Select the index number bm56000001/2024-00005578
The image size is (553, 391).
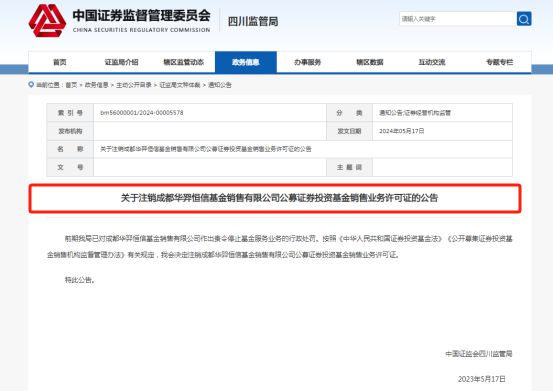[142, 113]
